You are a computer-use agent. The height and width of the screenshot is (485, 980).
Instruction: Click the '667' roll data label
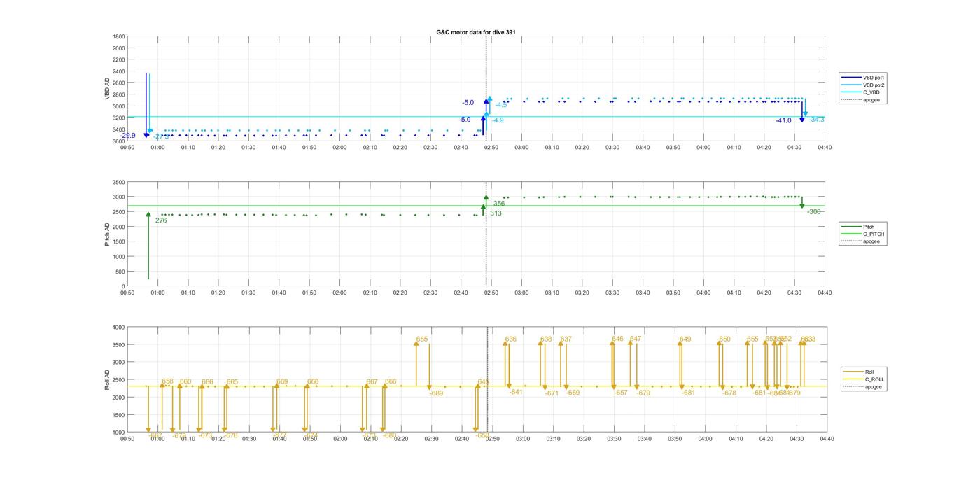coord(372,382)
